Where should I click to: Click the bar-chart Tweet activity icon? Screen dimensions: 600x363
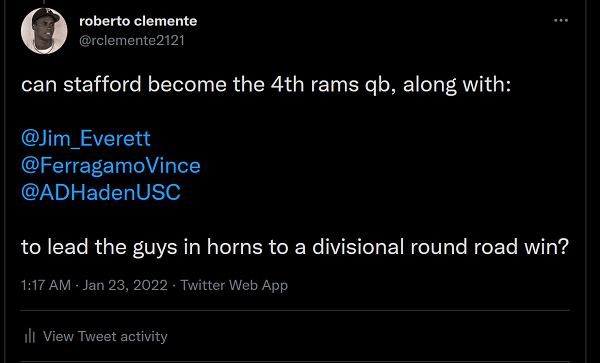(29, 337)
